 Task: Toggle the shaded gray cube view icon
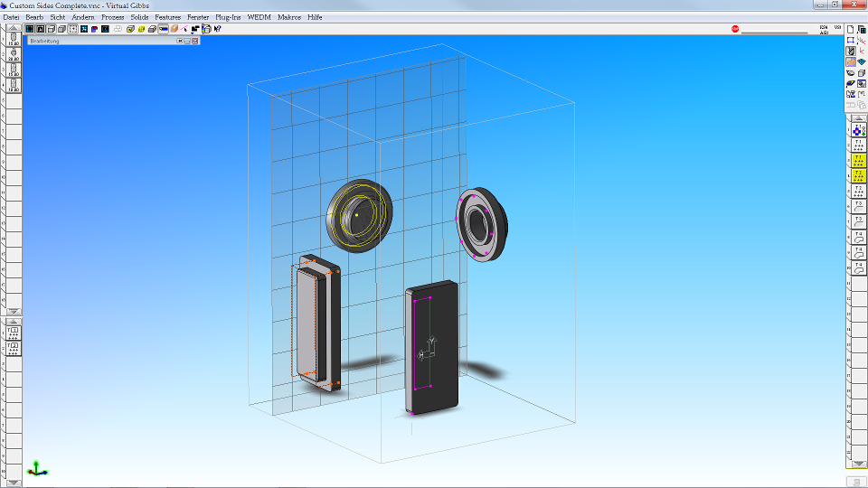[x=62, y=29]
